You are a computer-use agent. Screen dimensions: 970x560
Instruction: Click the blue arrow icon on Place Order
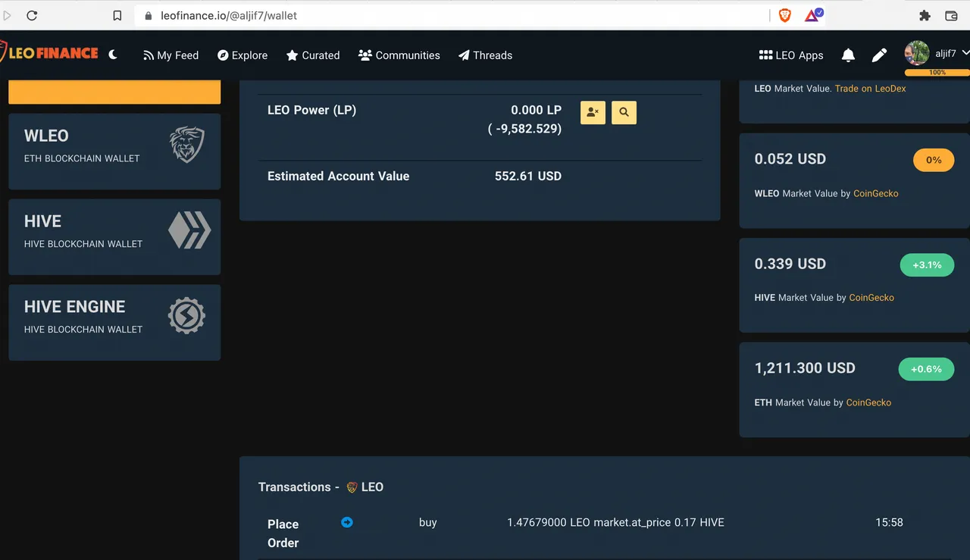(x=347, y=522)
